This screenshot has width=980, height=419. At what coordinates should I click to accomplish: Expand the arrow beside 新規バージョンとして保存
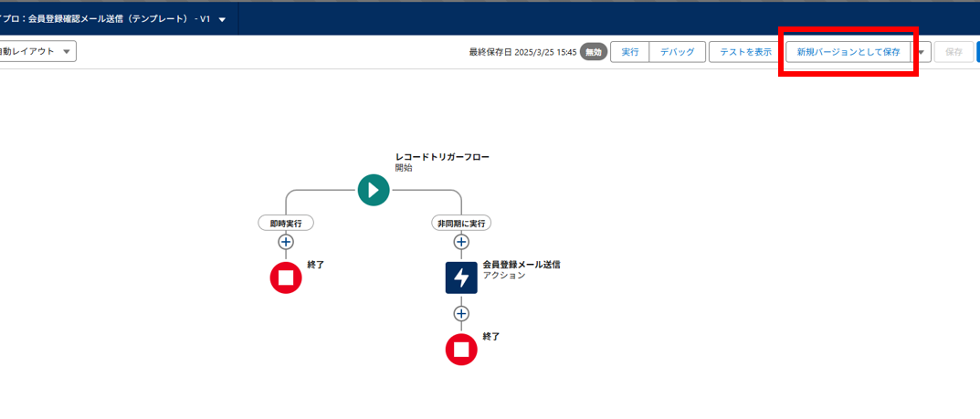click(921, 52)
